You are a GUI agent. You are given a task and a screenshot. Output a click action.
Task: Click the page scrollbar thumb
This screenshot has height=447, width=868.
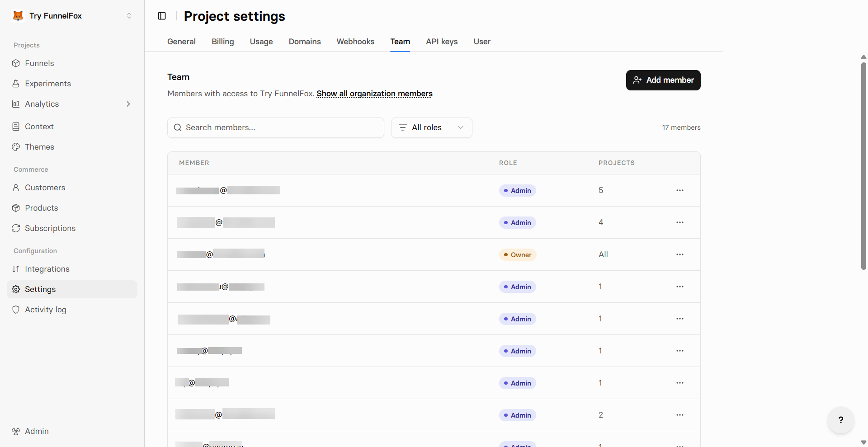863,166
